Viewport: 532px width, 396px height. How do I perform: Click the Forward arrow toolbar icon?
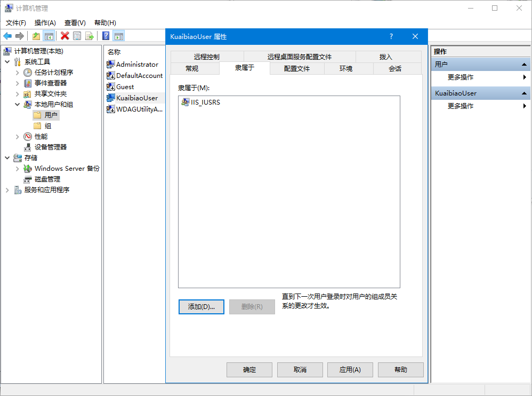click(20, 36)
